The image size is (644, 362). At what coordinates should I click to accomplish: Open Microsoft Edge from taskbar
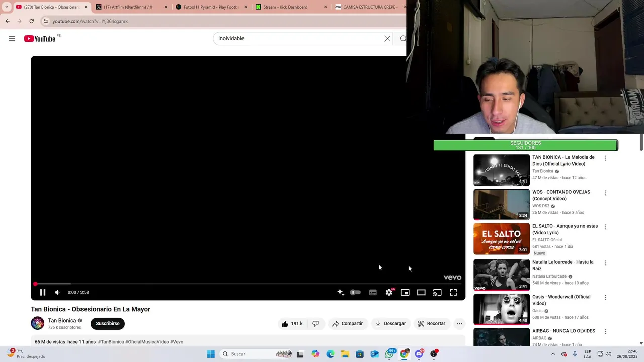pyautogui.click(x=330, y=354)
